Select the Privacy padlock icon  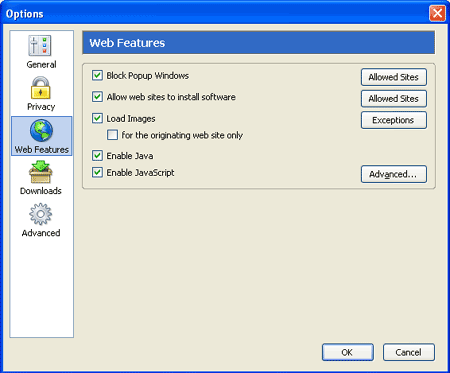tap(41, 88)
